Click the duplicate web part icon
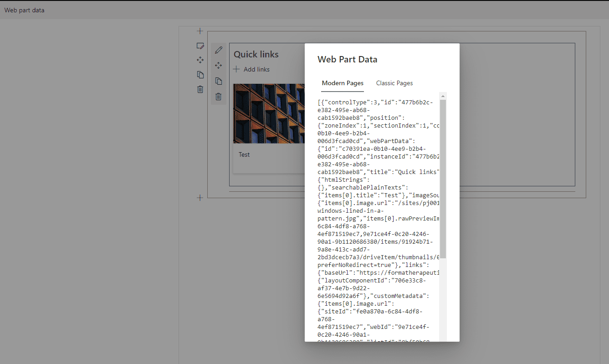Image resolution: width=609 pixels, height=364 pixels. click(219, 81)
